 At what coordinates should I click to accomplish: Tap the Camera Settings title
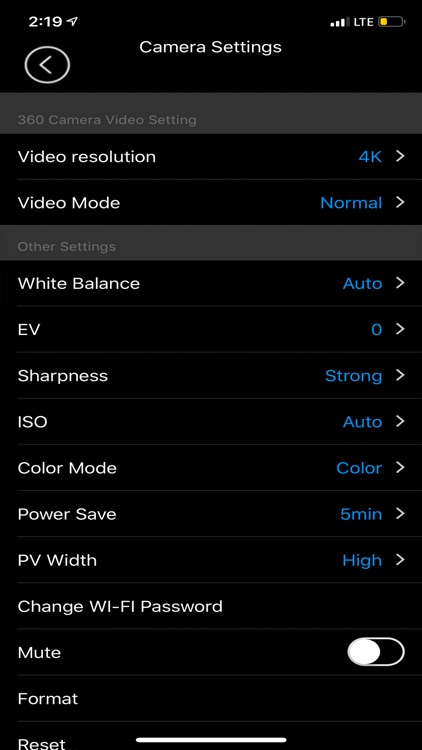click(211, 47)
